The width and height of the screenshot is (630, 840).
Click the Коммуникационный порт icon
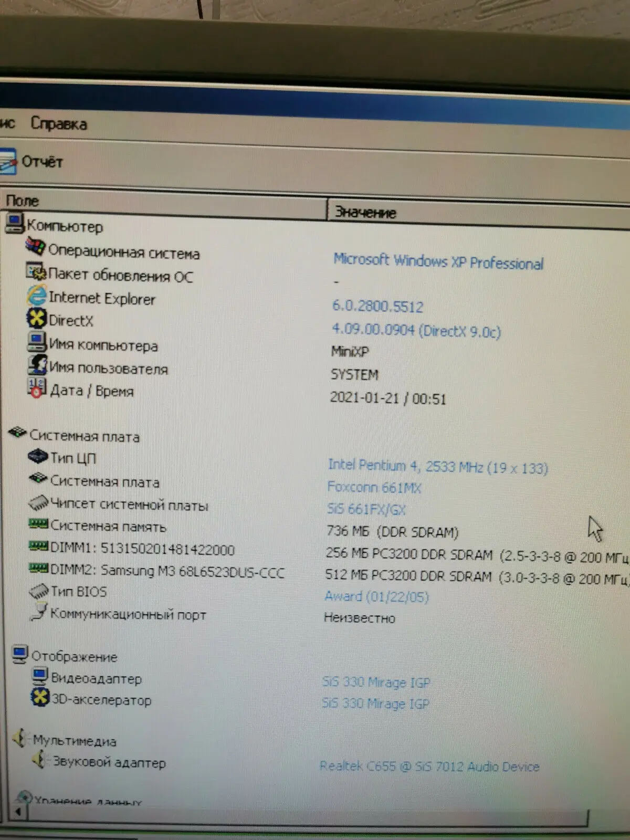point(39,612)
